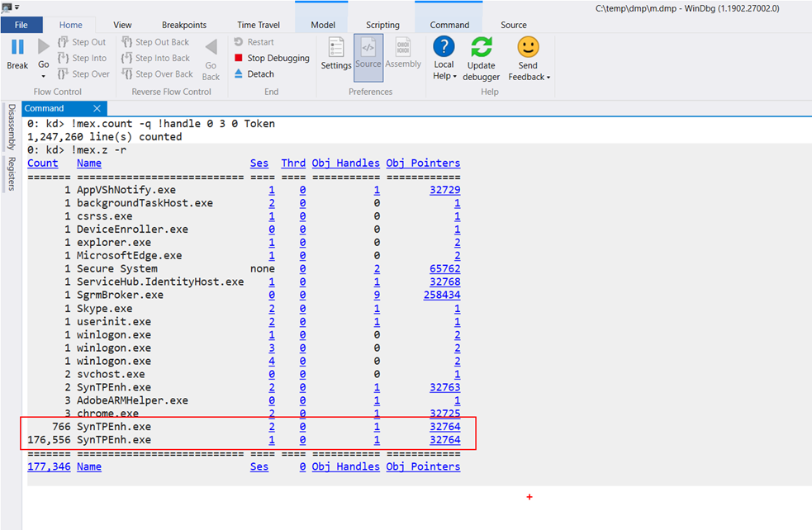Expand the Go dropdown arrow
Viewport: 812px width, 530px height.
pos(44,77)
